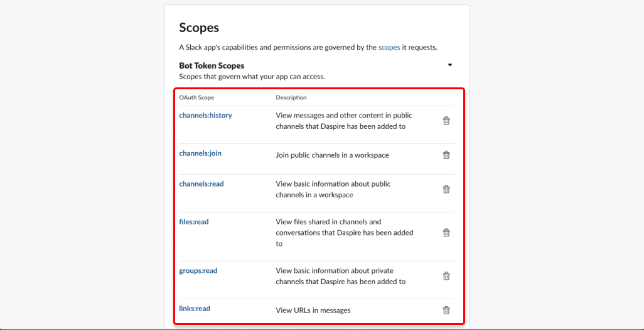Click 'Scopes that govern what your app' text
Screen dimensions: 644x330
coord(252,77)
